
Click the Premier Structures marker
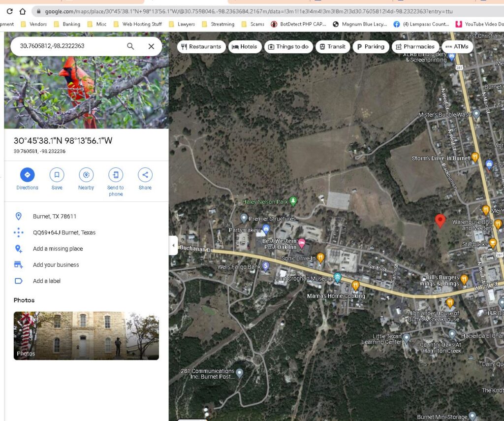pos(244,218)
